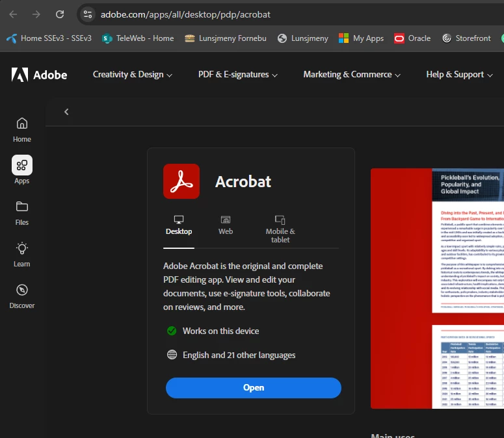This screenshot has width=504, height=438.
Task: Open the Lunsjmeny bookmark with globe icon
Action: click(303, 38)
